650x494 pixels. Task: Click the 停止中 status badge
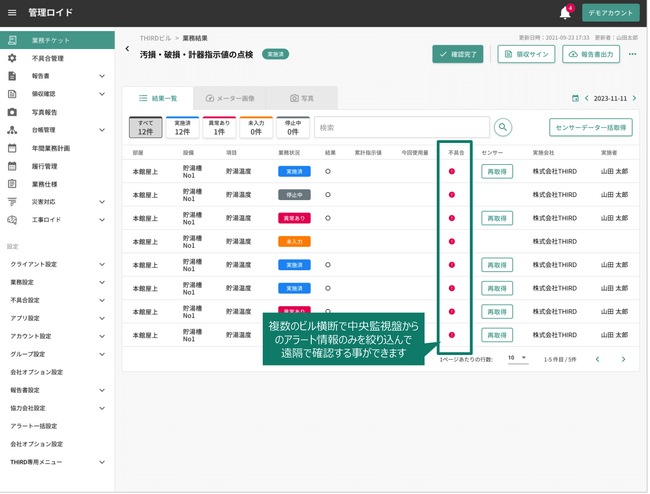294,195
